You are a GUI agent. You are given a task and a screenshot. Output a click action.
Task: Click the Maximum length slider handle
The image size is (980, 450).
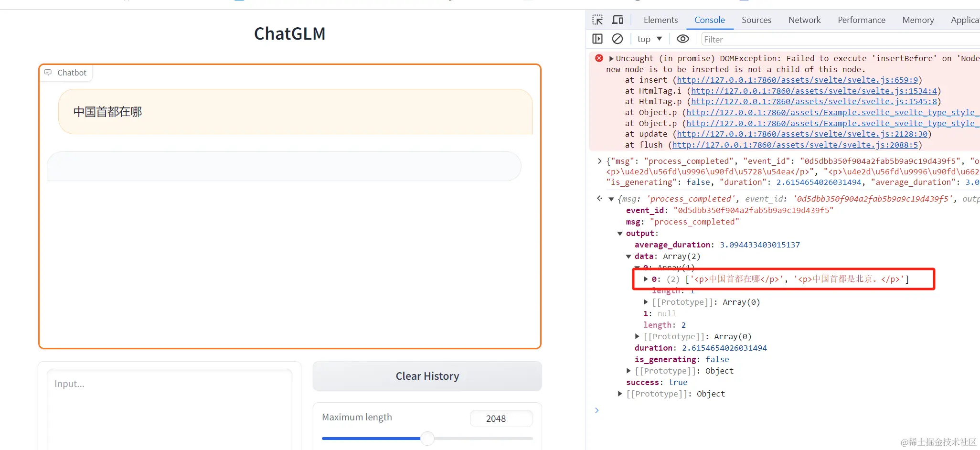pos(427,438)
